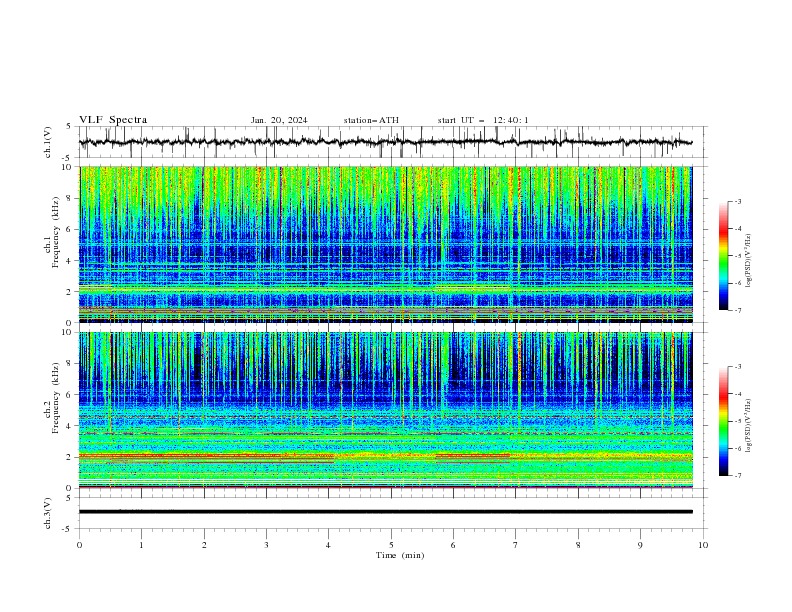Click the ch.2 spectrogram plot
Viewport: 792px width, 612px height.
coord(385,410)
